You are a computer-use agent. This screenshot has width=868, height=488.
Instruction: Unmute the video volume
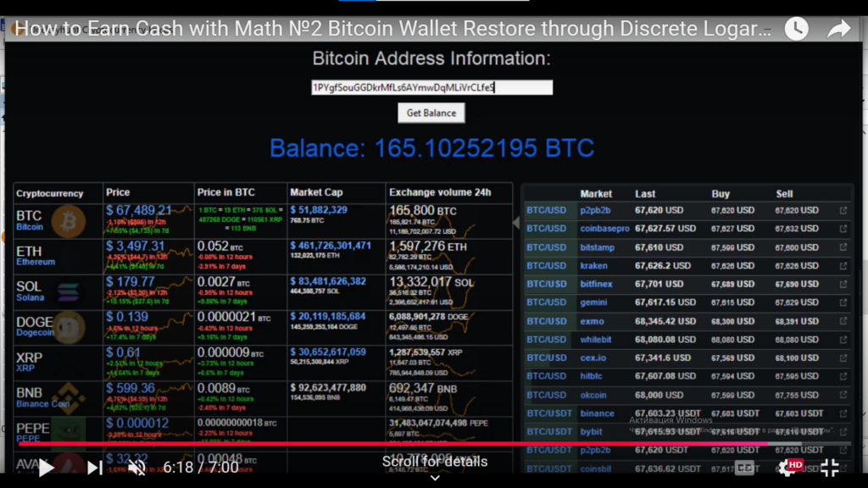point(136,467)
